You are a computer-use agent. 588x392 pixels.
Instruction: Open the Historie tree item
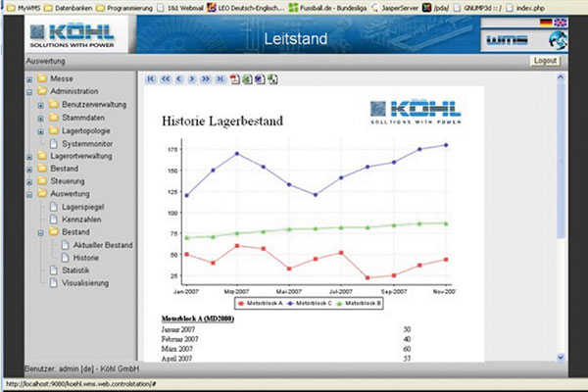86,257
